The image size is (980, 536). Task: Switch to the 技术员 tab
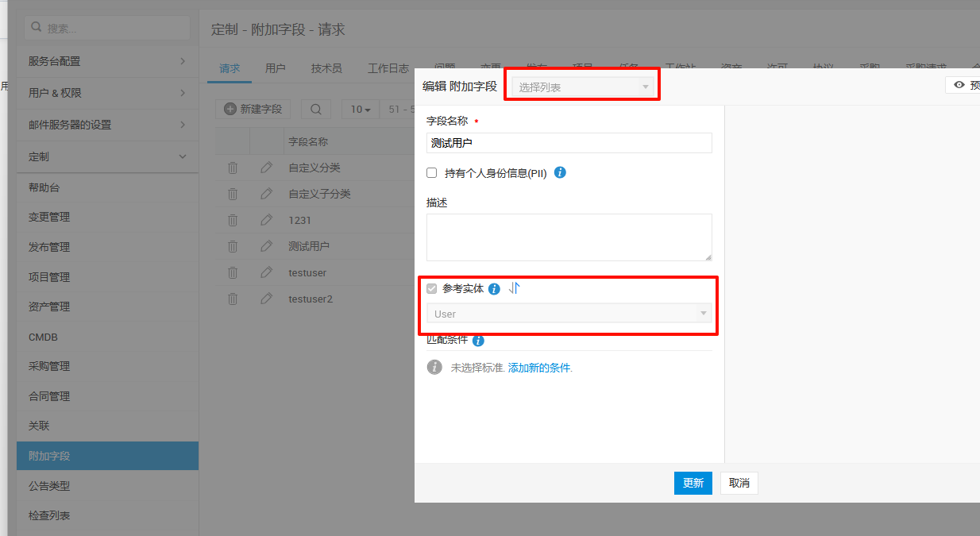(326, 68)
